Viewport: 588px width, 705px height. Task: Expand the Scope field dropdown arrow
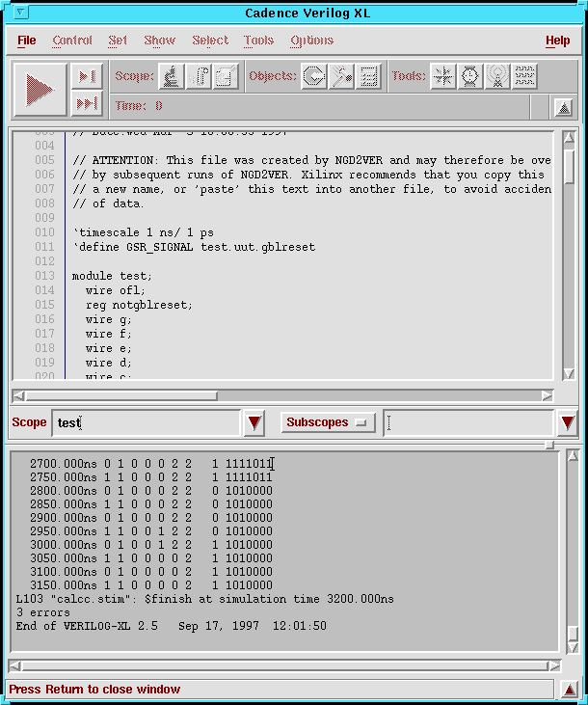[254, 422]
